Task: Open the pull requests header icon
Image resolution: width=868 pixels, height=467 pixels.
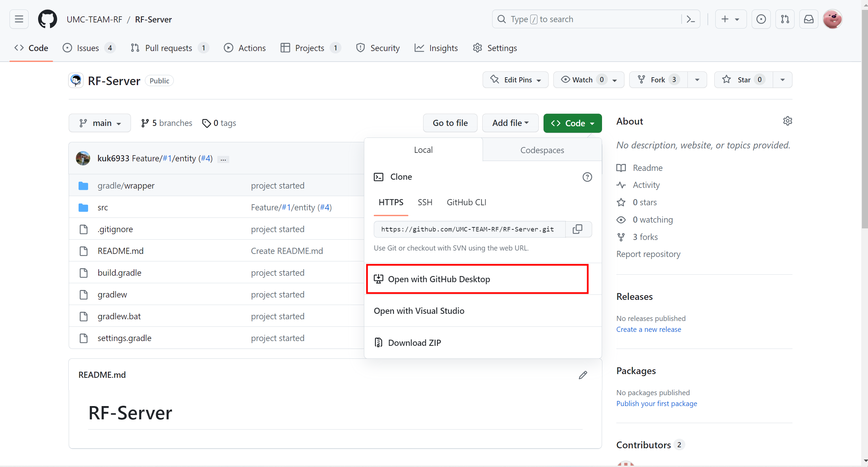Action: [785, 19]
